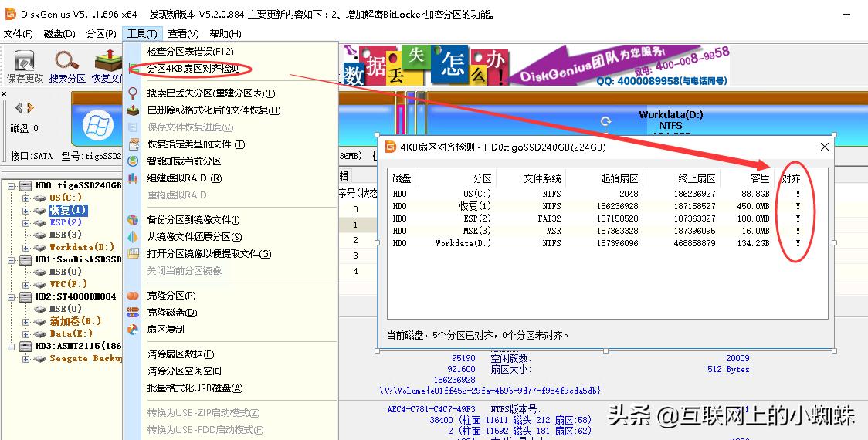Expand the Seagate Backup partition node
Screen dimensions: 868x440
coord(25,359)
